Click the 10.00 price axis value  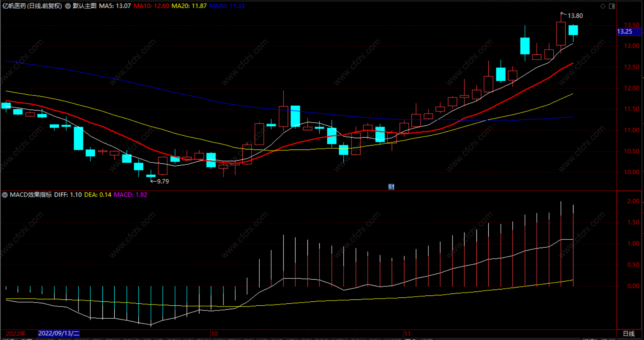pos(631,172)
